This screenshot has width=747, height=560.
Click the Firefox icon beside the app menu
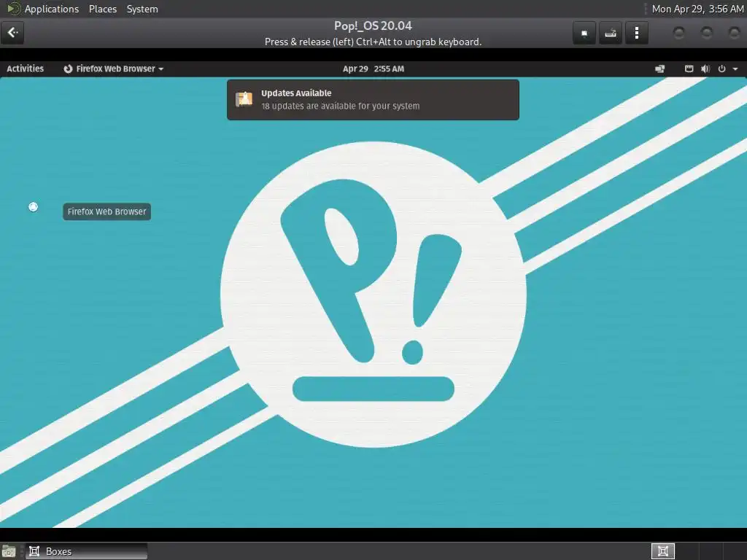tap(68, 69)
